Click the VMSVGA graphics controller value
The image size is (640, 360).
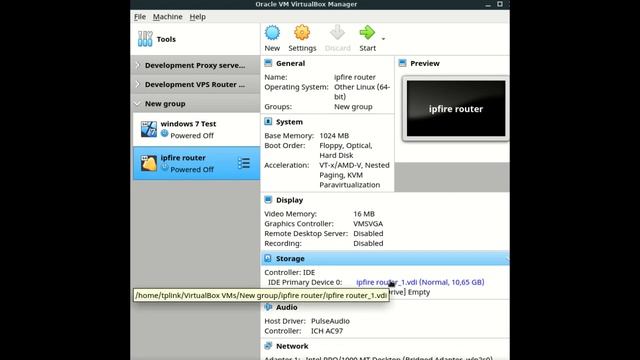[368, 224]
